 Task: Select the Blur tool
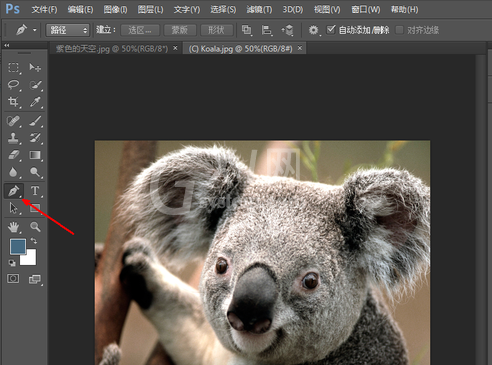pos(13,172)
